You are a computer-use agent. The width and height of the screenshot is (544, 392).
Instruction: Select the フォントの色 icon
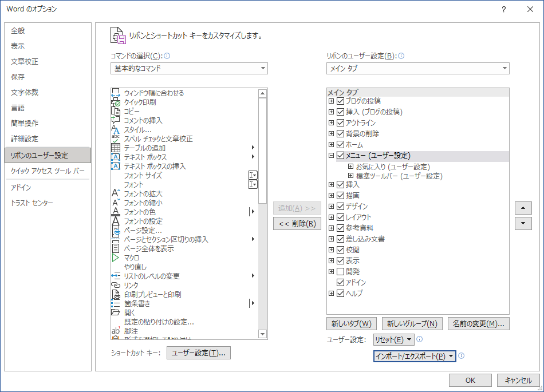click(116, 212)
